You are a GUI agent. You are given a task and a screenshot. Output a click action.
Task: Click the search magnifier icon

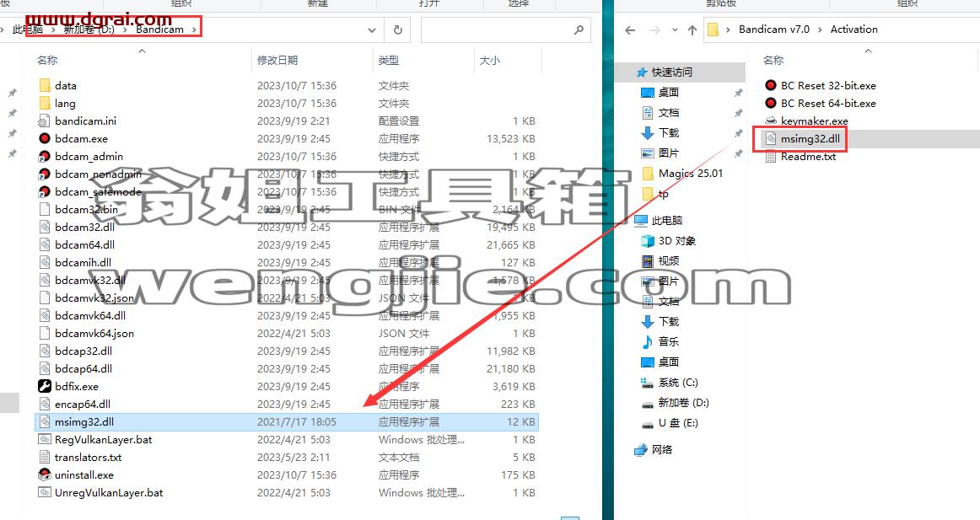[579, 29]
